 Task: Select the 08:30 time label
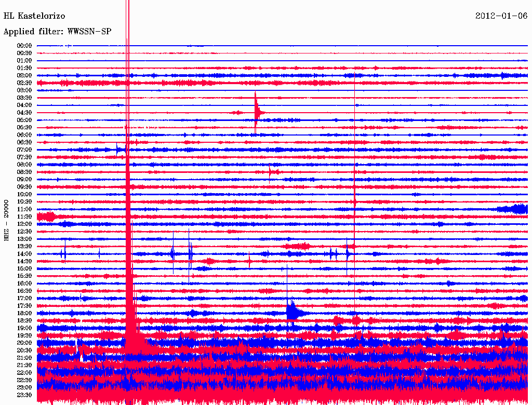[x=24, y=172]
